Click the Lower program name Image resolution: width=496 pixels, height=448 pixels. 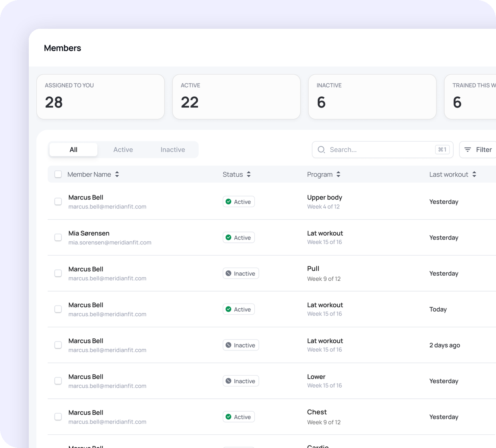pyautogui.click(x=316, y=377)
